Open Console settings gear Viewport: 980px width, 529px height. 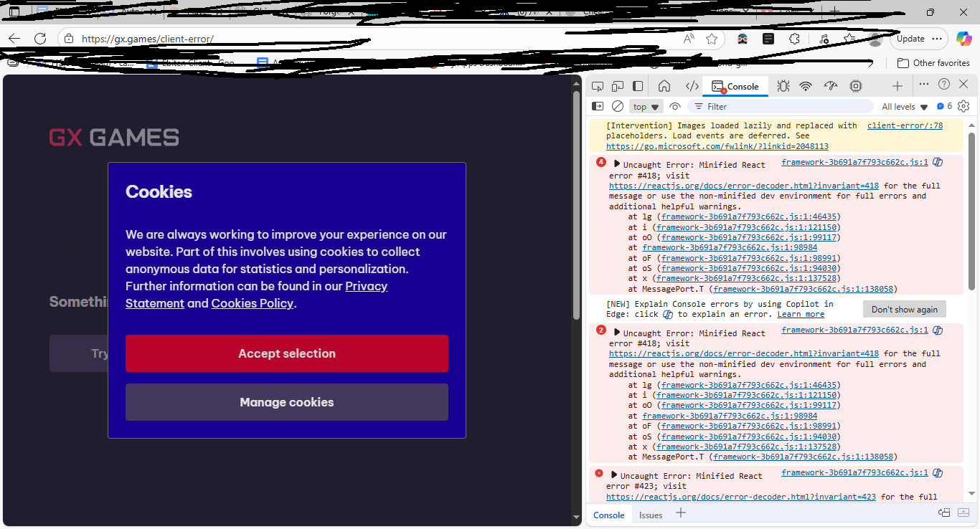coord(963,106)
